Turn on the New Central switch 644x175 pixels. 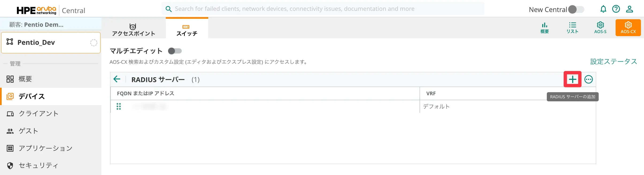pos(576,9)
